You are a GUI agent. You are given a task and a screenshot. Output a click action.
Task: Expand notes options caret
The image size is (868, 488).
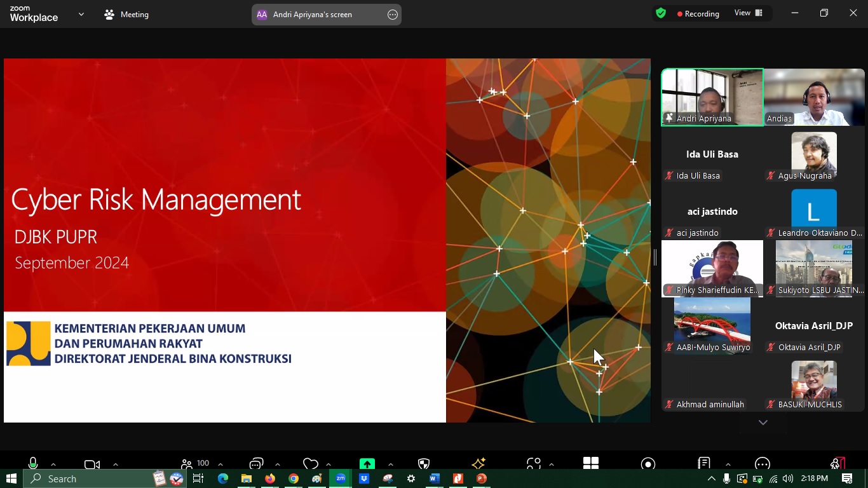tap(728, 464)
